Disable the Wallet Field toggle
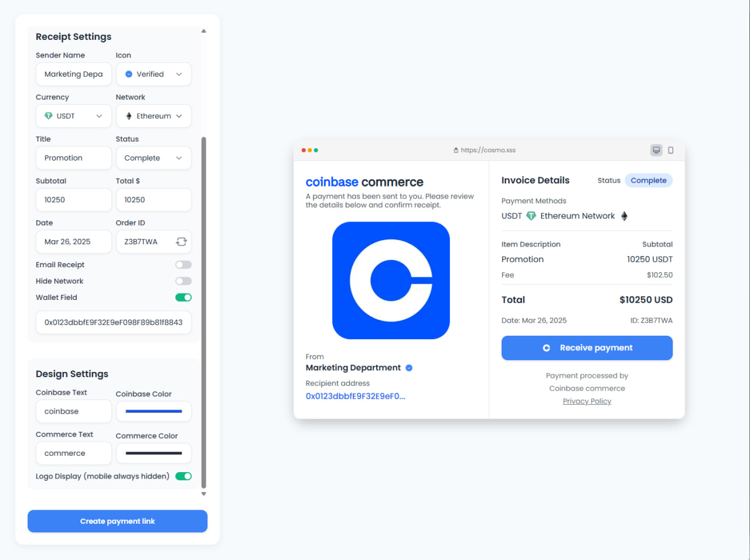Viewport: 750px width, 560px height. (x=183, y=298)
